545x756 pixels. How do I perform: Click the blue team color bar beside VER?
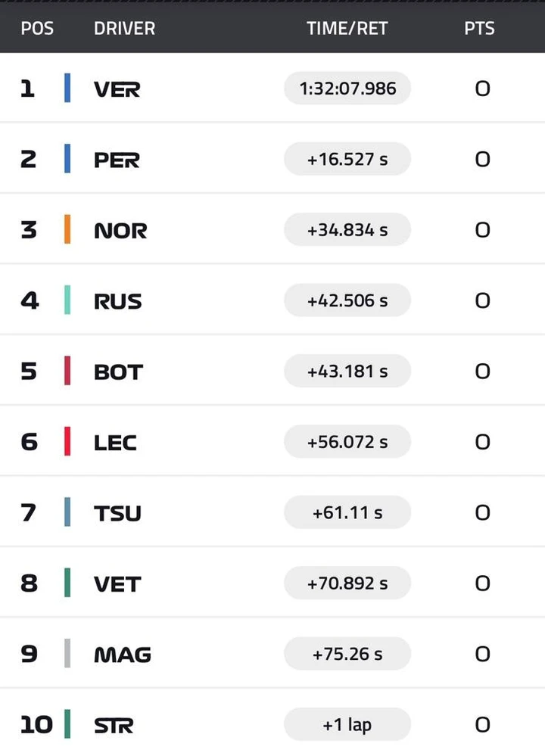pos(67,88)
